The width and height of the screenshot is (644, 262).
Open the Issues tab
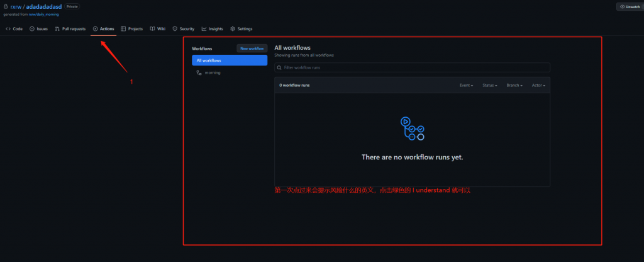tap(38, 29)
